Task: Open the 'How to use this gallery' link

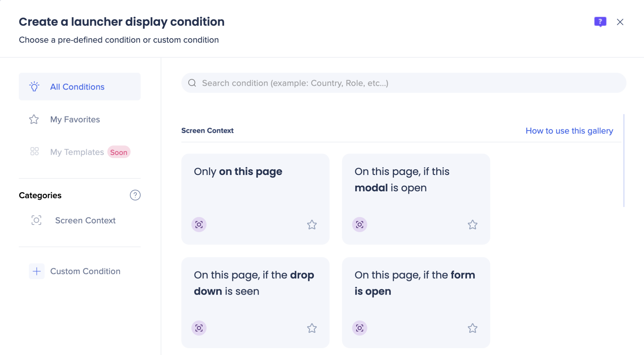Action: click(569, 130)
